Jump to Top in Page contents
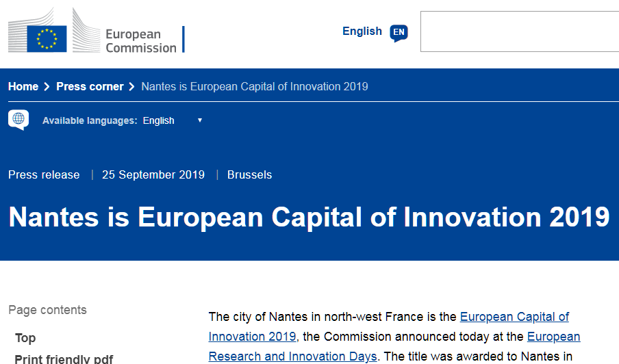 coord(25,338)
